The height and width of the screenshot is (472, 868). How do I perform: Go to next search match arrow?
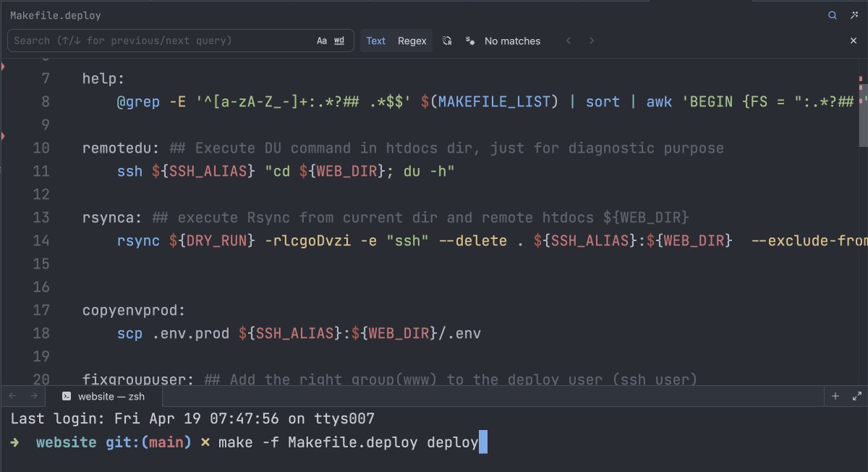(592, 41)
